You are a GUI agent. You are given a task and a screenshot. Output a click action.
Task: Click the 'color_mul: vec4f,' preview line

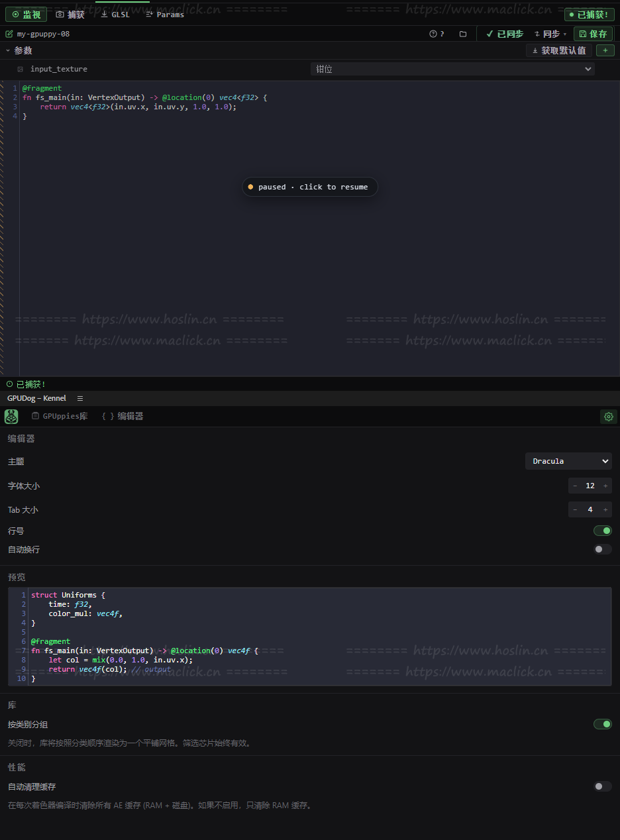85,613
